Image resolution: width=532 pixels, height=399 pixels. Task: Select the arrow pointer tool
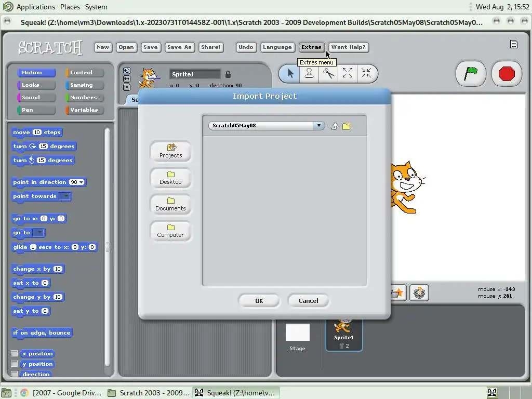pyautogui.click(x=290, y=73)
